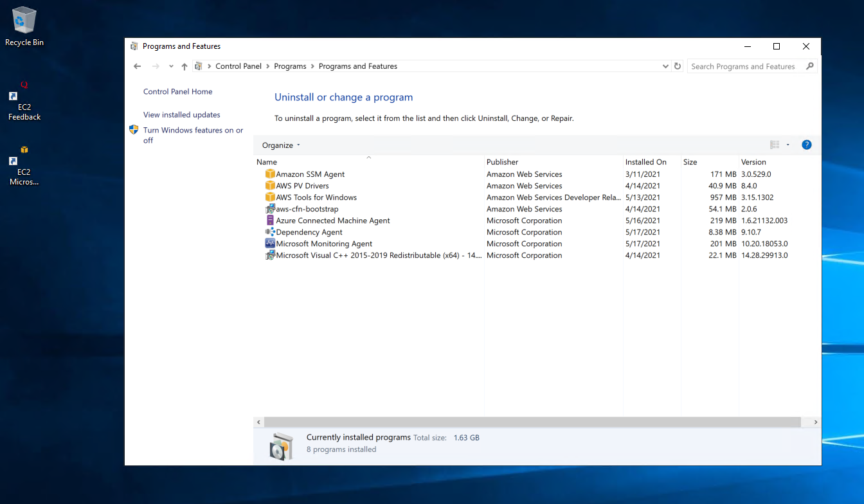Screen dimensions: 864x504
Task: Click the 3/11/2021 installed date cell
Action: (x=643, y=174)
